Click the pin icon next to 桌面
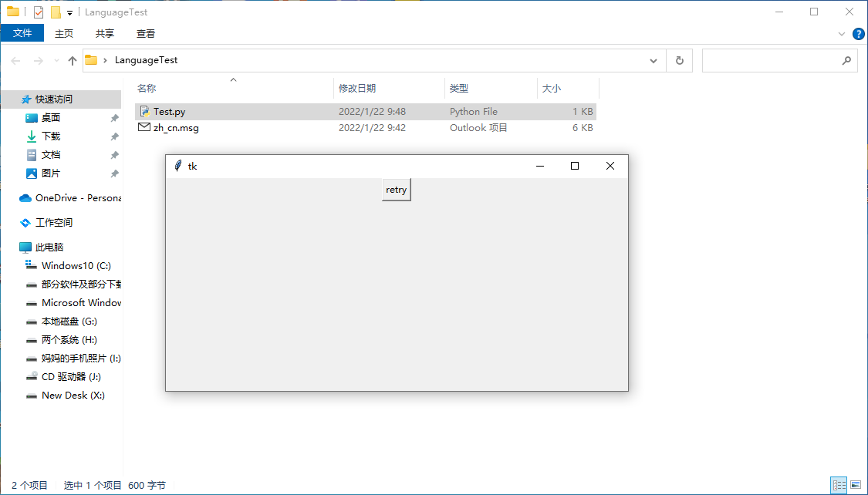 pos(115,118)
